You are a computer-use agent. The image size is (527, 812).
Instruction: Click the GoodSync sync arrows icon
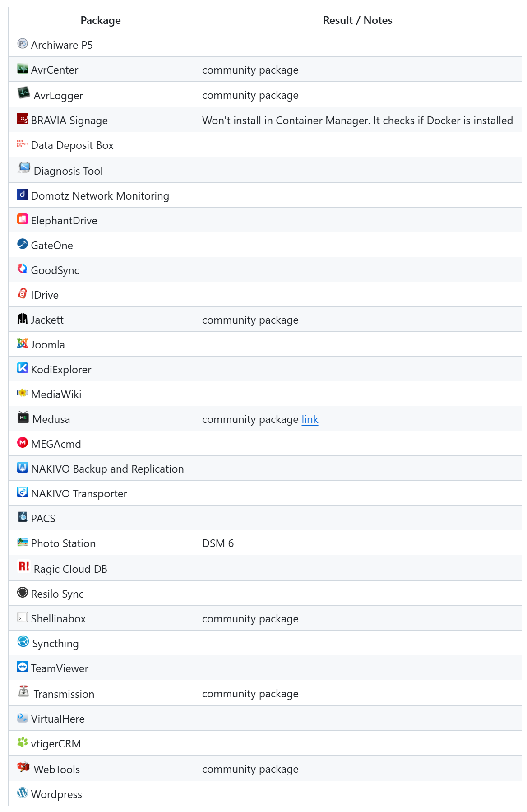coord(23,269)
